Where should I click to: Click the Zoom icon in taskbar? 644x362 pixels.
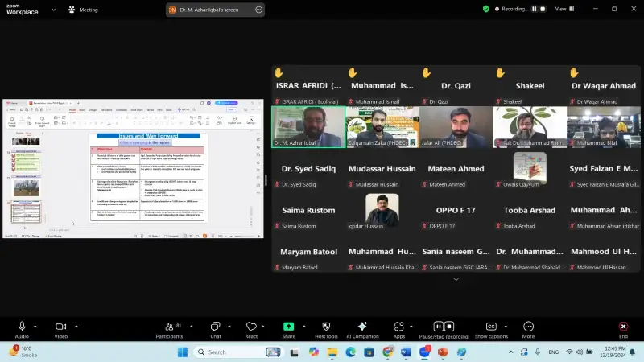(x=424, y=352)
